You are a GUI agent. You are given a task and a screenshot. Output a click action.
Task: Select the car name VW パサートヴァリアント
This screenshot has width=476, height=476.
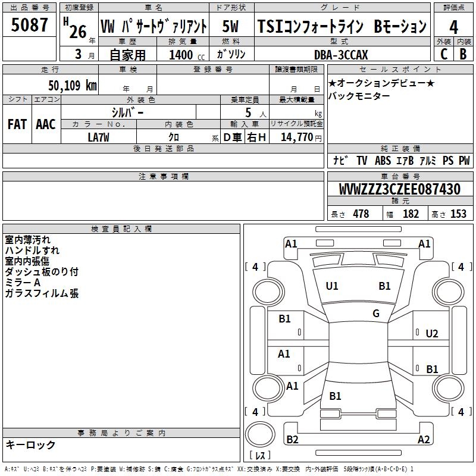click(154, 26)
